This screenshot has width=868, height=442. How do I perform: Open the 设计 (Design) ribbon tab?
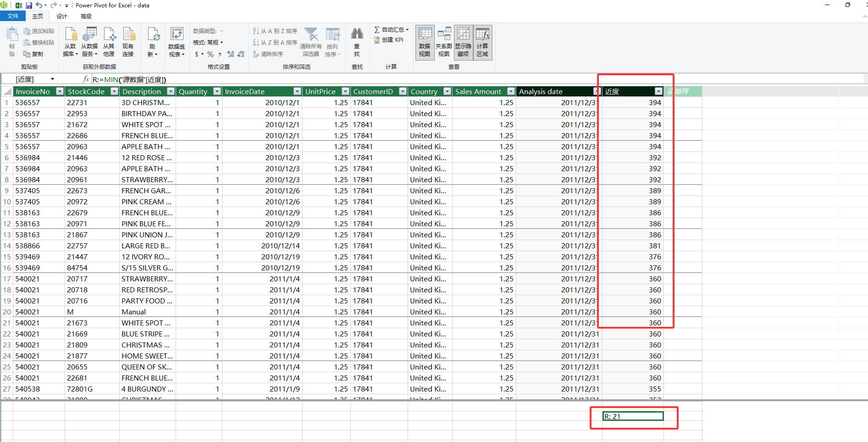[x=62, y=16]
